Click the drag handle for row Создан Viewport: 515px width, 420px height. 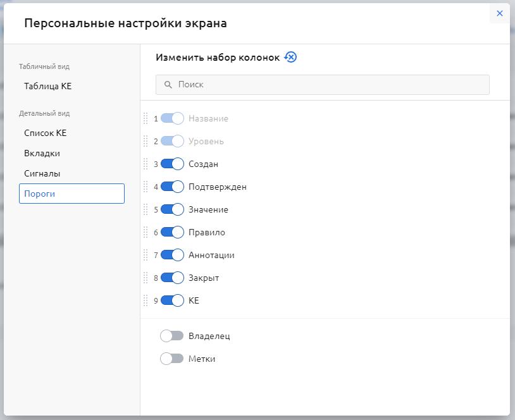click(146, 164)
